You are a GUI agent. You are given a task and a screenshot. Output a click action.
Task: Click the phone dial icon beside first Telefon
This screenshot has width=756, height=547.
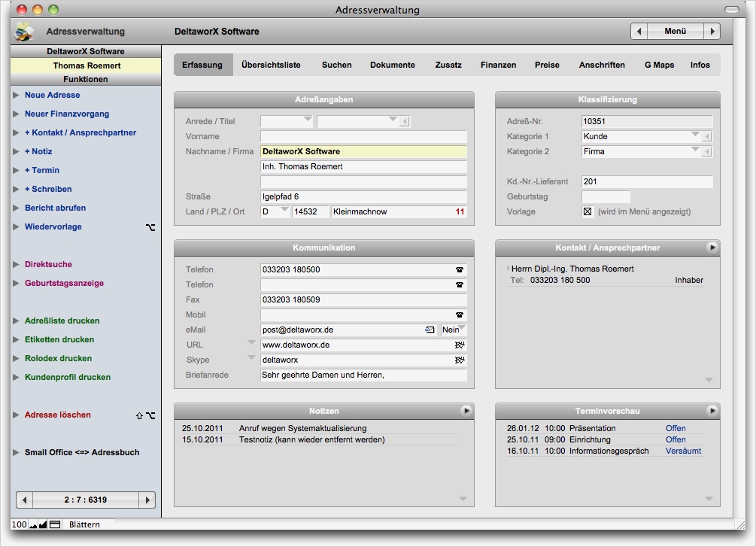click(x=460, y=269)
